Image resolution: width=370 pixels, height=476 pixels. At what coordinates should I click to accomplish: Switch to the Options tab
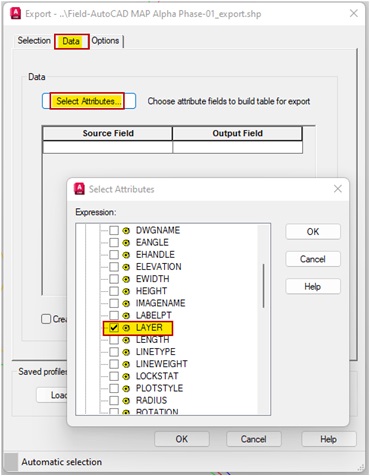click(x=105, y=41)
